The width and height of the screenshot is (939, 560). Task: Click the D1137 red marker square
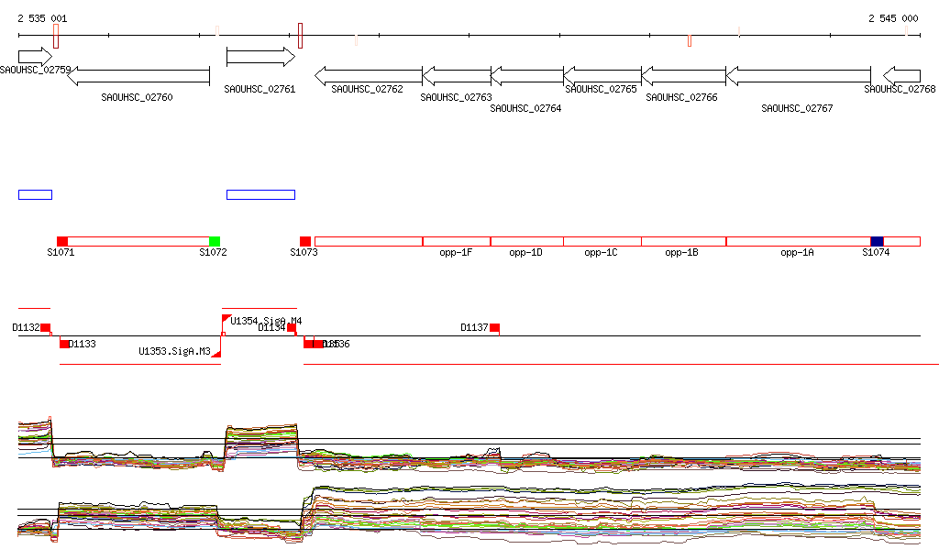[494, 327]
